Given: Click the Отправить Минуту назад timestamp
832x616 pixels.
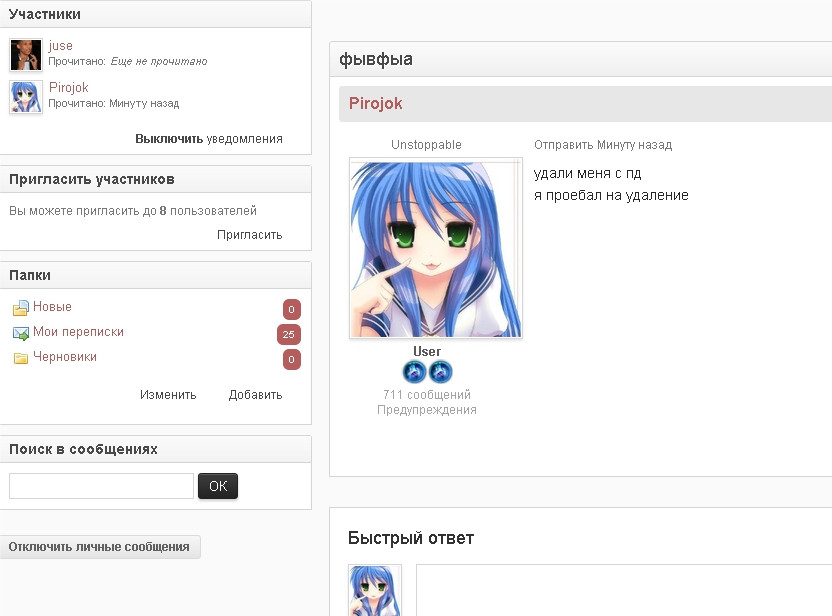Looking at the screenshot, I should coord(603,145).
